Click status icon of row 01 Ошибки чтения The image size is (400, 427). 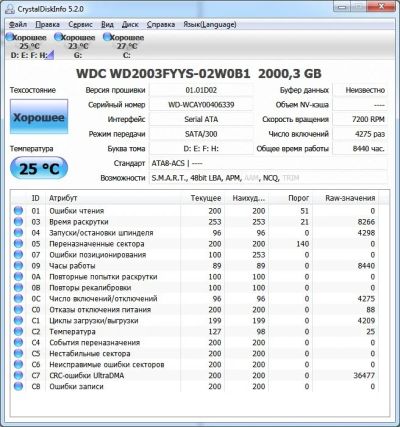(x=18, y=211)
